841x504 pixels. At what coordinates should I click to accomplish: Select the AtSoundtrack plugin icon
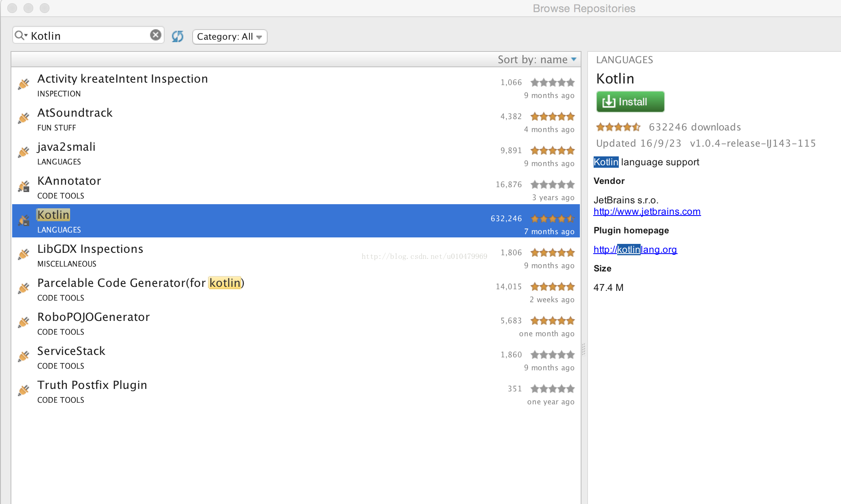coord(24,118)
